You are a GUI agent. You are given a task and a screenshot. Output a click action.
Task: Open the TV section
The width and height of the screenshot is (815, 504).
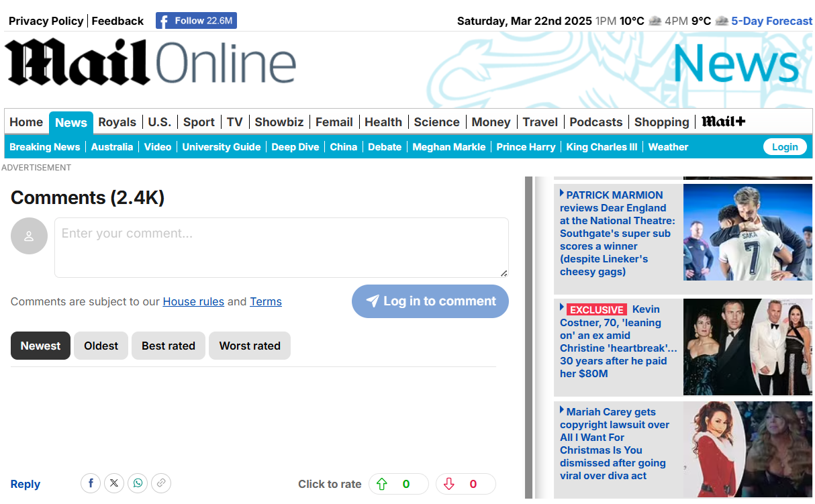point(234,122)
